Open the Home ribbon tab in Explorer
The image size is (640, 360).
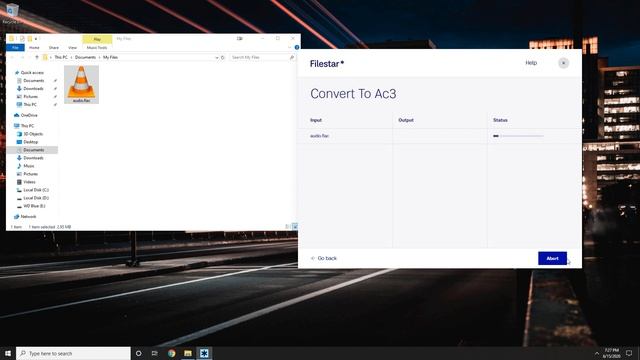pos(34,48)
